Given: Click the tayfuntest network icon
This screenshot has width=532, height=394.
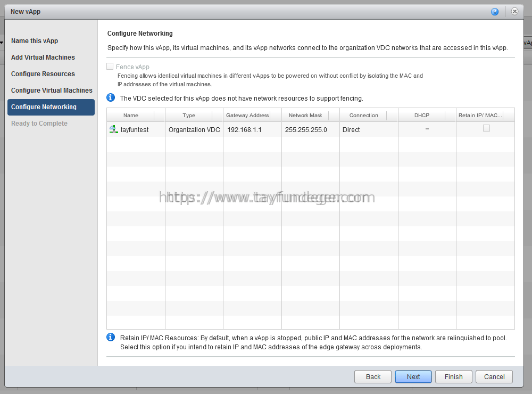Looking at the screenshot, I should coord(114,129).
